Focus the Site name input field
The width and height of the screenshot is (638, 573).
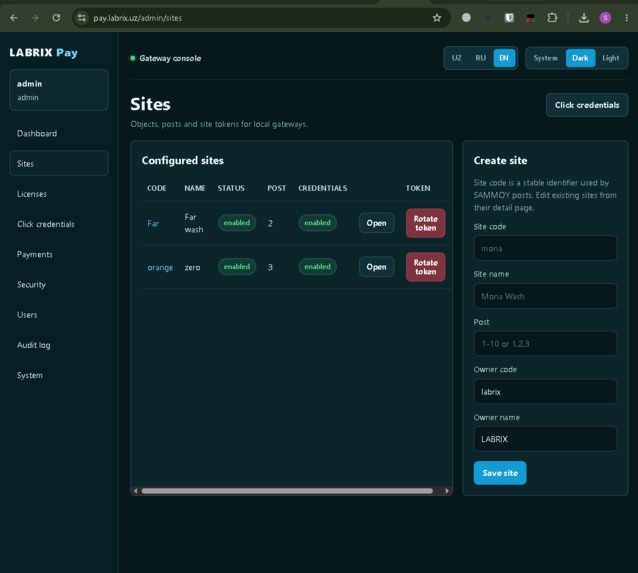coord(545,296)
